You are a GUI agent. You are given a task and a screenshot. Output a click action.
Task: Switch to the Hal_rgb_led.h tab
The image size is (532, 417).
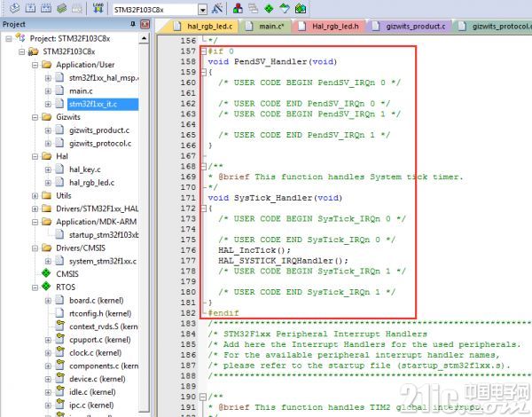coord(329,26)
